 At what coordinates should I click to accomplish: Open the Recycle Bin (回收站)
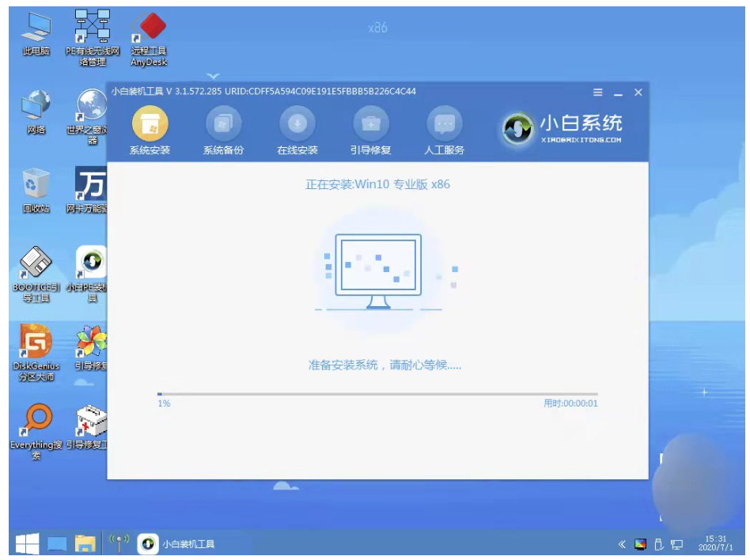click(37, 182)
